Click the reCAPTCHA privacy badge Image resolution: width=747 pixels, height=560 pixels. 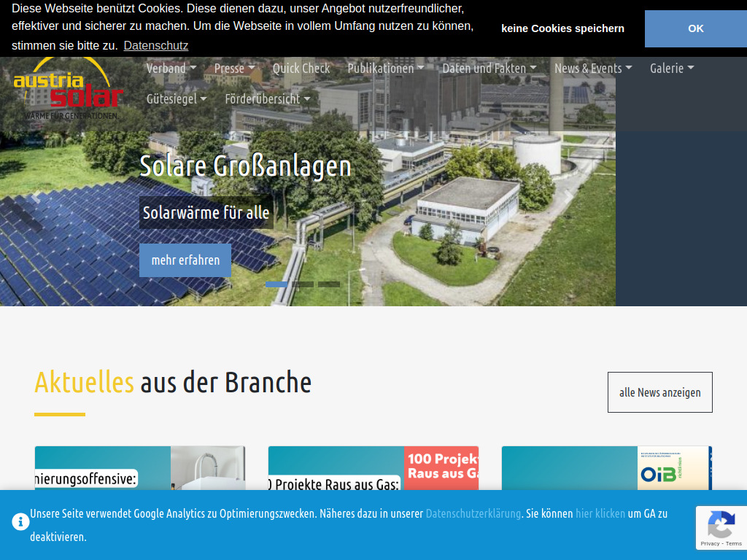tap(721, 527)
